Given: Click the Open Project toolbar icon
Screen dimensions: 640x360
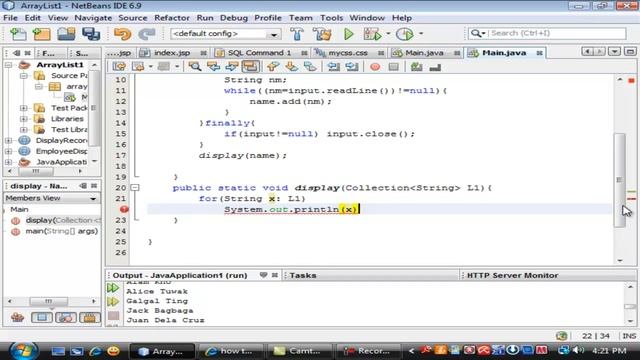Looking at the screenshot, I should click(66, 34).
